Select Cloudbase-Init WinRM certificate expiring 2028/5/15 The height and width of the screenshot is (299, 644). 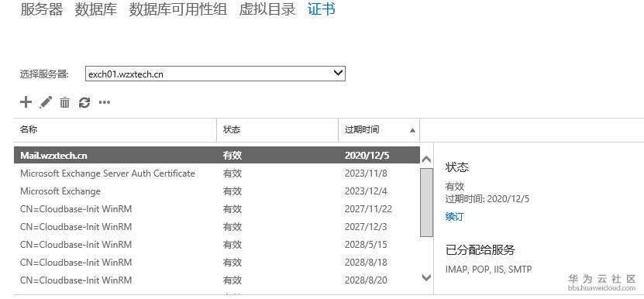click(x=217, y=244)
